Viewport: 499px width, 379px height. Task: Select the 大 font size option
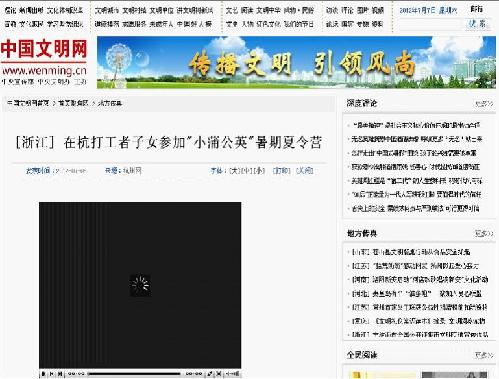[235, 171]
